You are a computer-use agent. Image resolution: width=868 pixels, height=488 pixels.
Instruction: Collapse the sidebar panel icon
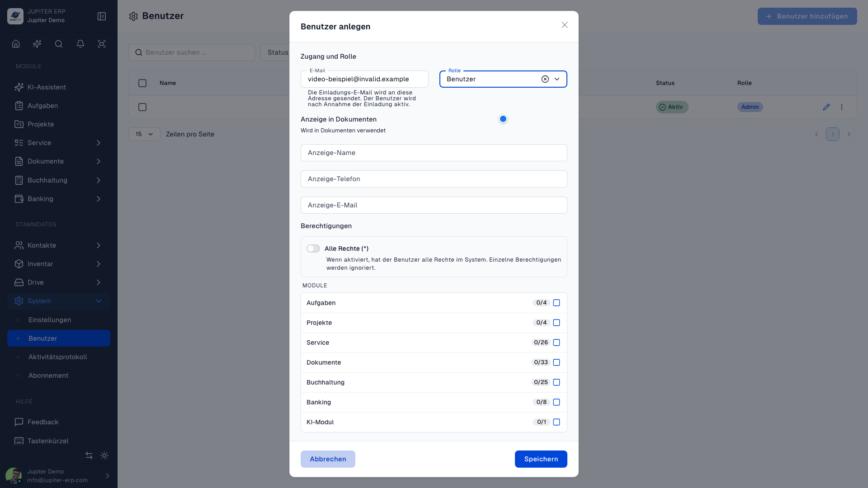pyautogui.click(x=102, y=16)
